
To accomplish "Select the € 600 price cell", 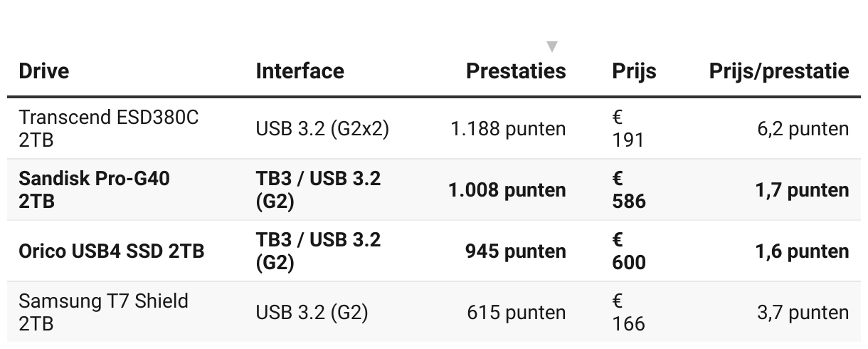I will 629,251.
